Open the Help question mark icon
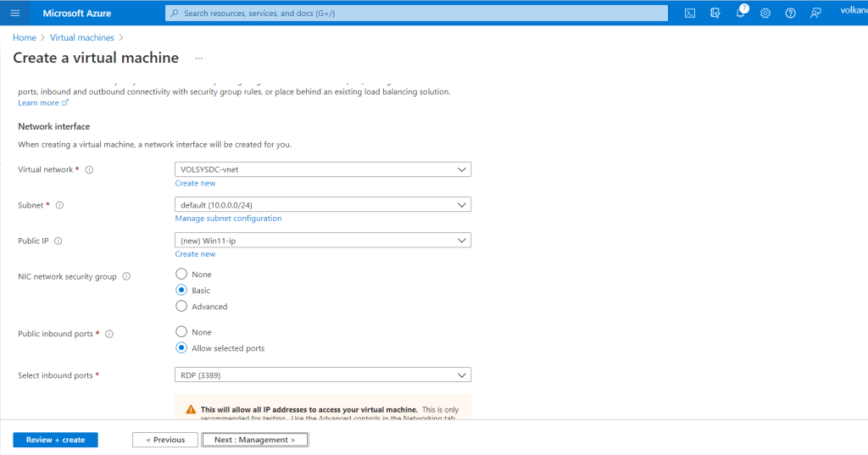 [x=790, y=13]
